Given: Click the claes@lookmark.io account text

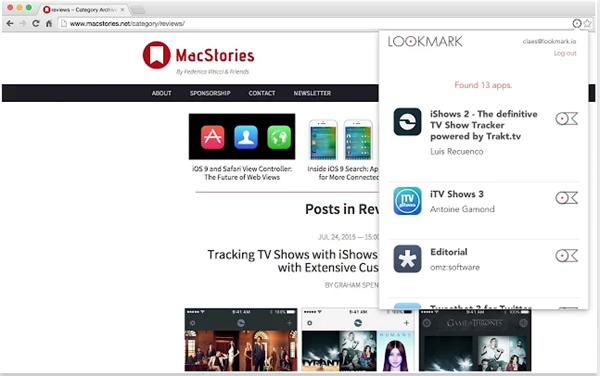Looking at the screenshot, I should [x=549, y=41].
